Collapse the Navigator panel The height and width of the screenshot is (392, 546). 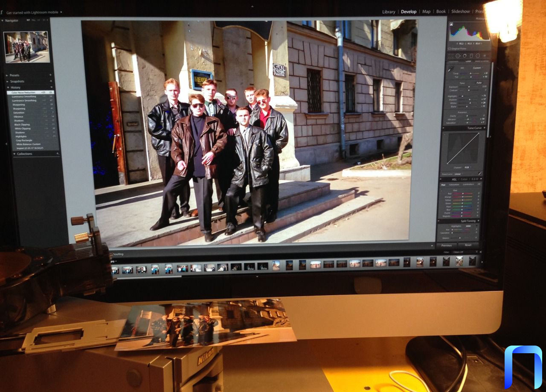tap(2, 20)
